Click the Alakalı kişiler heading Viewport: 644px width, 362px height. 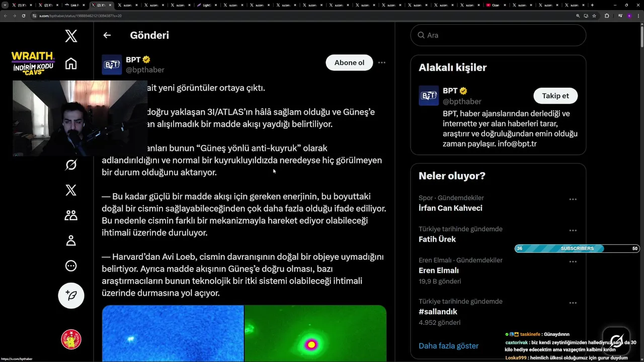453,67
